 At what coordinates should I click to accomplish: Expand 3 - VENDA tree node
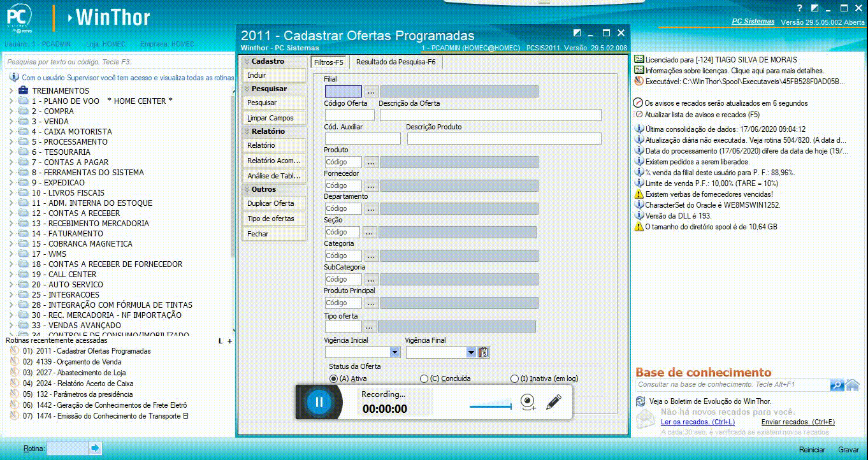pyautogui.click(x=11, y=121)
